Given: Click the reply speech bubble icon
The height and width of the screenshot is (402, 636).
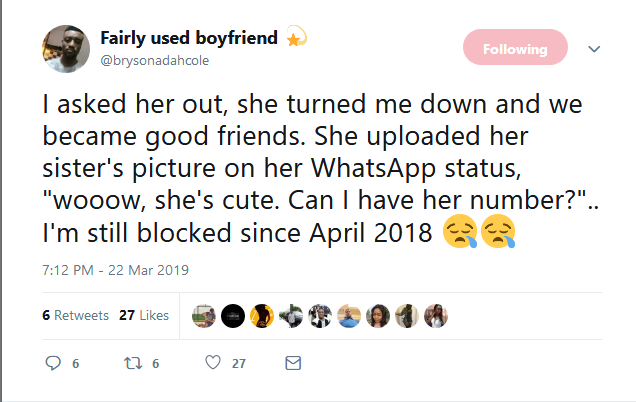Looking at the screenshot, I should [54, 364].
